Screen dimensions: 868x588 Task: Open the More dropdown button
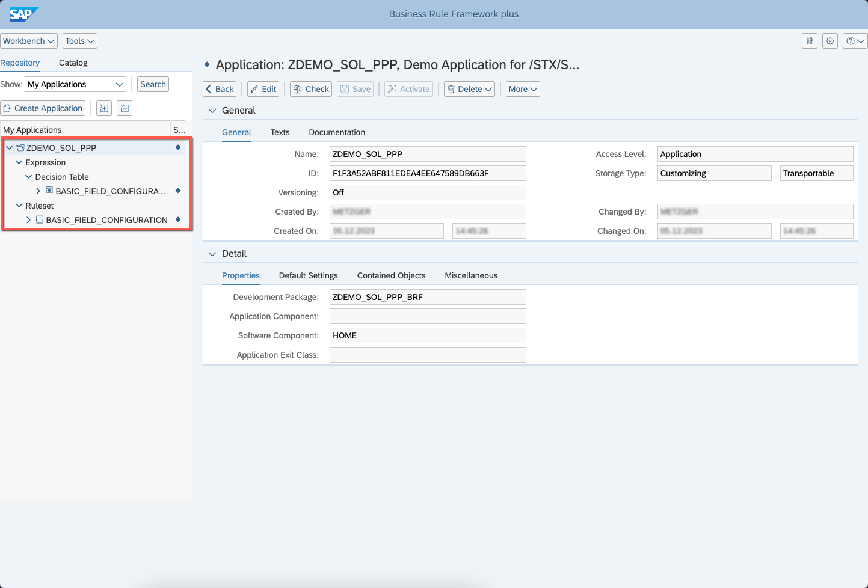523,89
